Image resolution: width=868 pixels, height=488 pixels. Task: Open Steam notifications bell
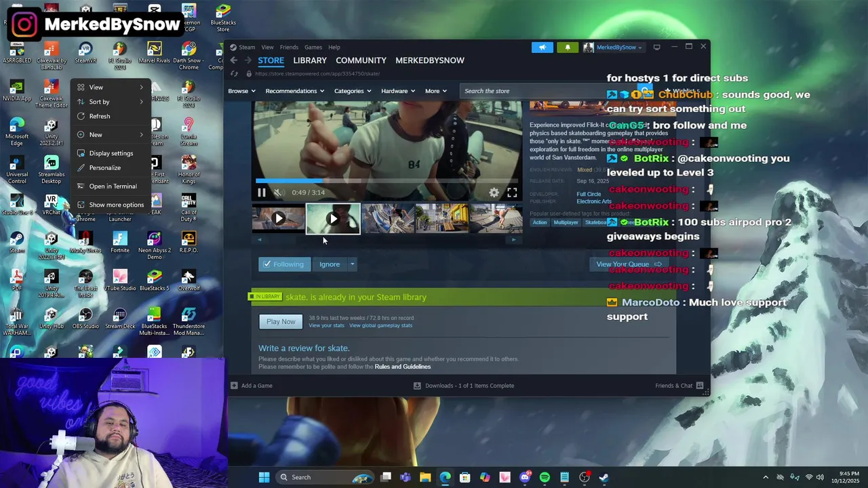(568, 47)
